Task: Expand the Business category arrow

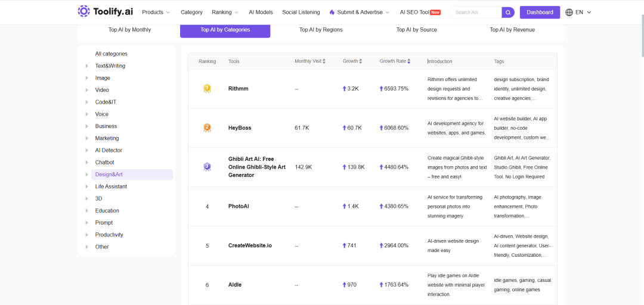Action: [x=86, y=126]
